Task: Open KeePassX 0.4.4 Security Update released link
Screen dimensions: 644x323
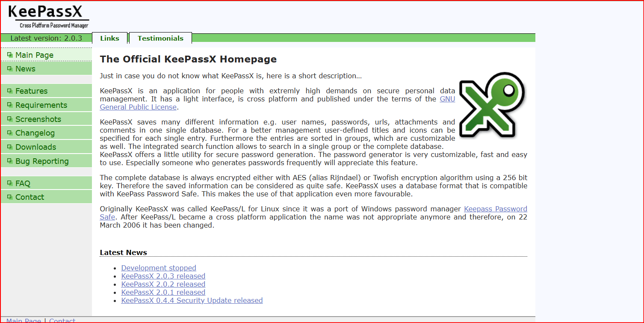Action: pyautogui.click(x=192, y=300)
